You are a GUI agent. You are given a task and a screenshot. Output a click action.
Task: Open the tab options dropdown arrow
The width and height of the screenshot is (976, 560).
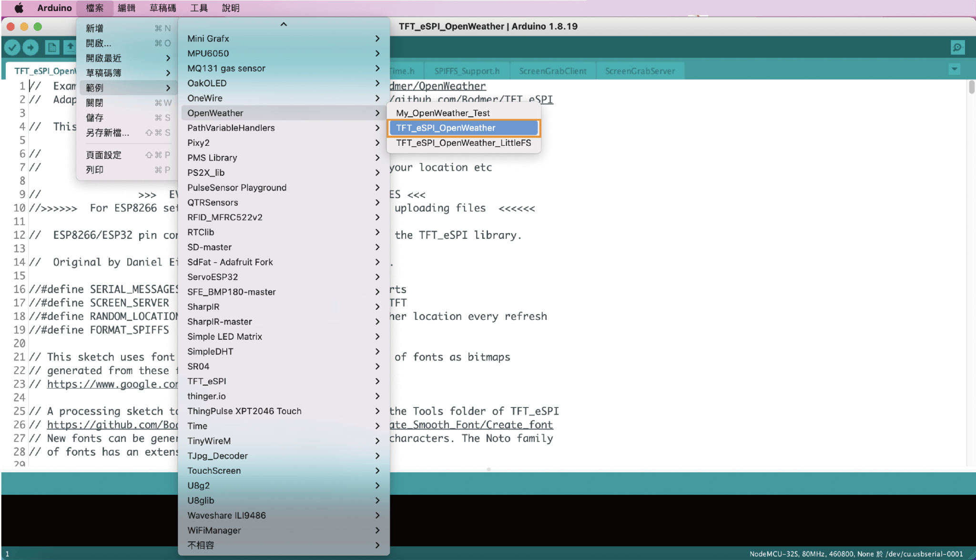(954, 70)
